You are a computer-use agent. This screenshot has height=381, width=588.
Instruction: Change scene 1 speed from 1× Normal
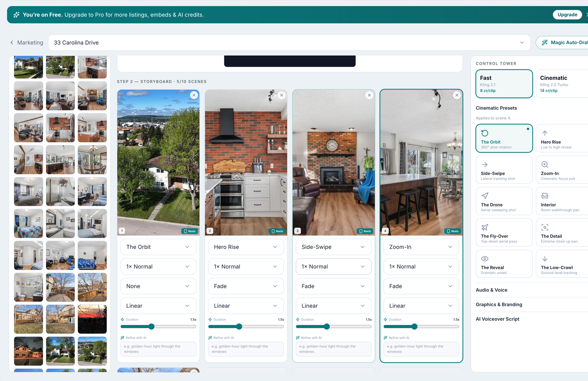(158, 267)
